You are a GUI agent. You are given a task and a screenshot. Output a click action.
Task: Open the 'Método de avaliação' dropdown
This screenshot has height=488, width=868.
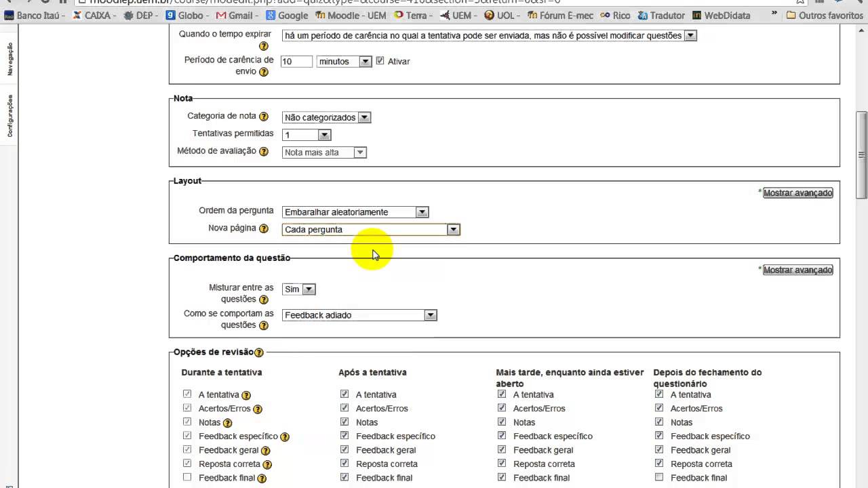324,152
